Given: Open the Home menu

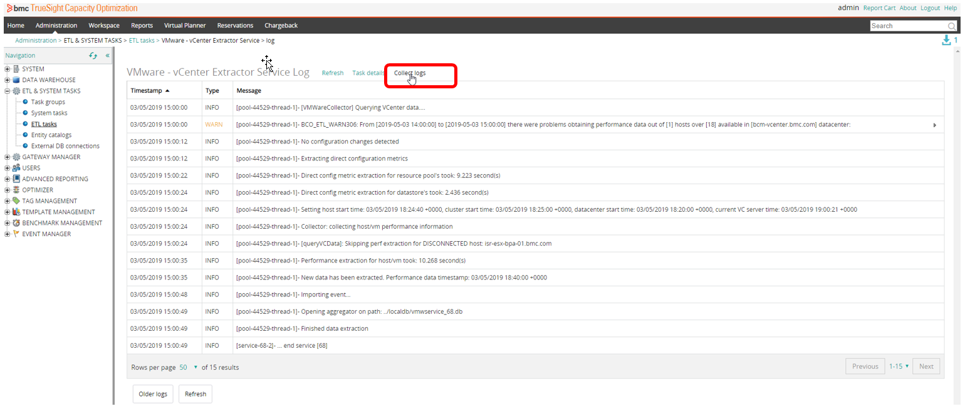Looking at the screenshot, I should pos(16,26).
